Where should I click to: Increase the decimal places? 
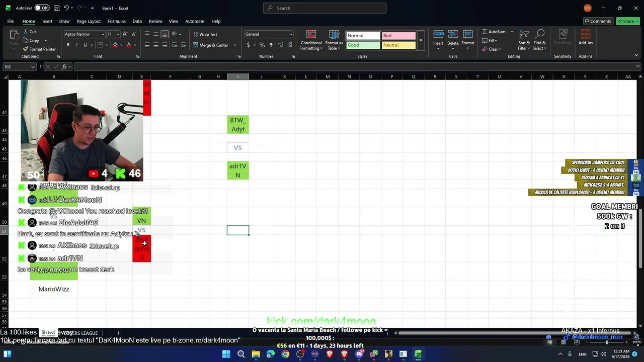pyautogui.click(x=281, y=45)
